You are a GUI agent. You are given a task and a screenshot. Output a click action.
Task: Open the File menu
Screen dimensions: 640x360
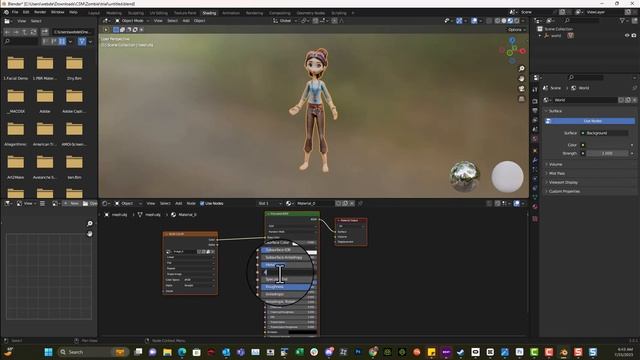point(15,12)
